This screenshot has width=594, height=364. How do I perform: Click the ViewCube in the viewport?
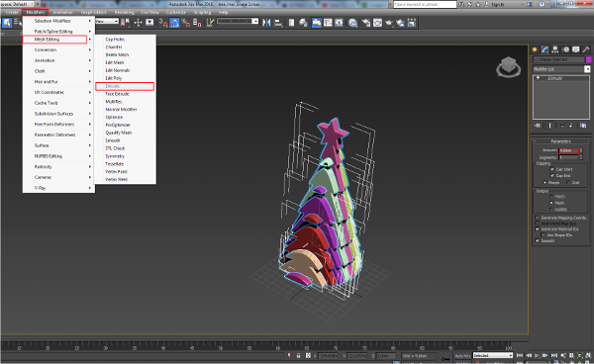pos(509,67)
